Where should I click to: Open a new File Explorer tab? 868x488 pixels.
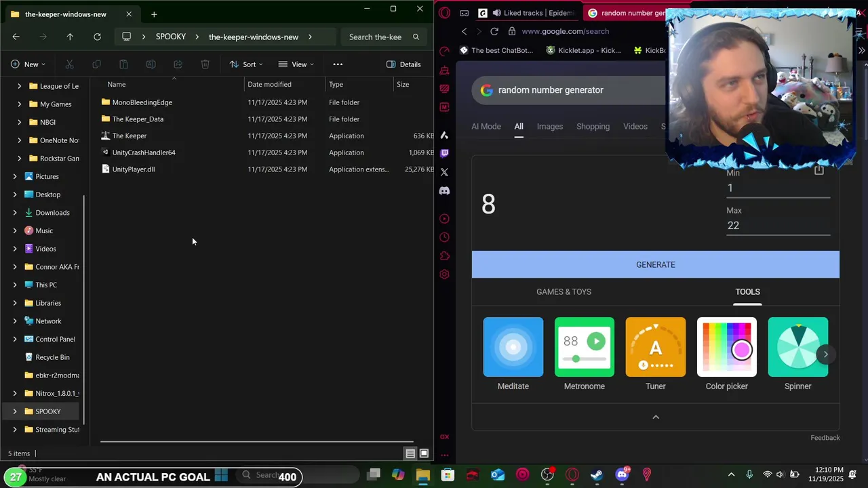[154, 14]
